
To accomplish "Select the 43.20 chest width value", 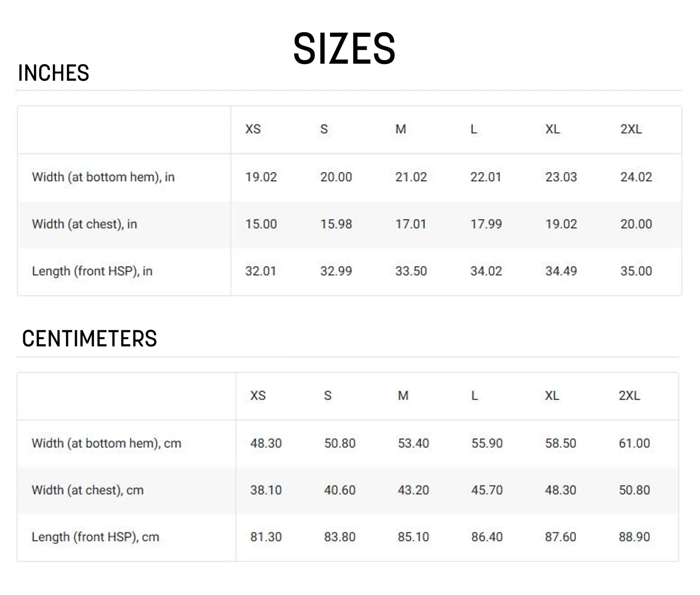I will [413, 490].
